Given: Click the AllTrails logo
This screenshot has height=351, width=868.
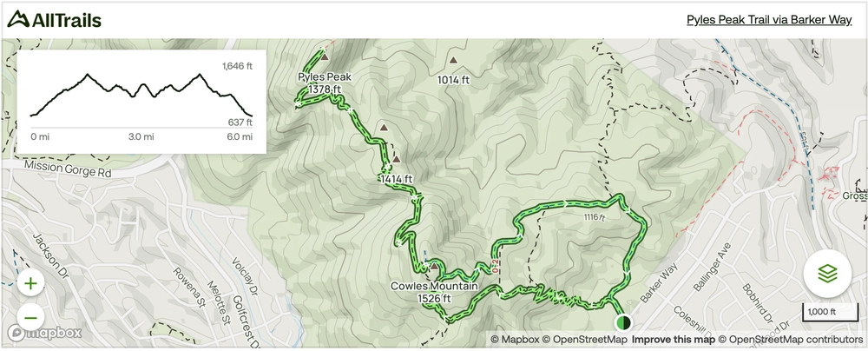Looking at the screenshot, I should point(54,20).
